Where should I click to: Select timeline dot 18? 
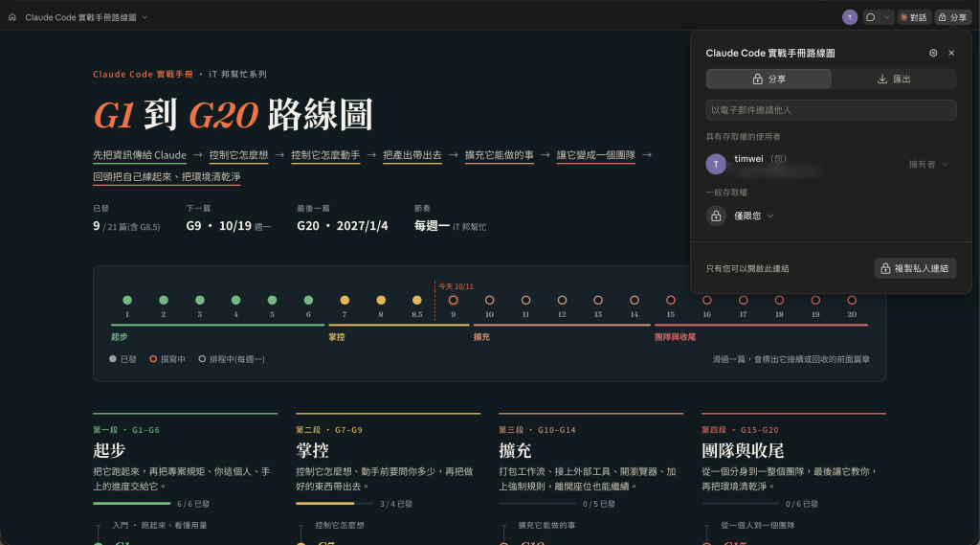tap(779, 301)
